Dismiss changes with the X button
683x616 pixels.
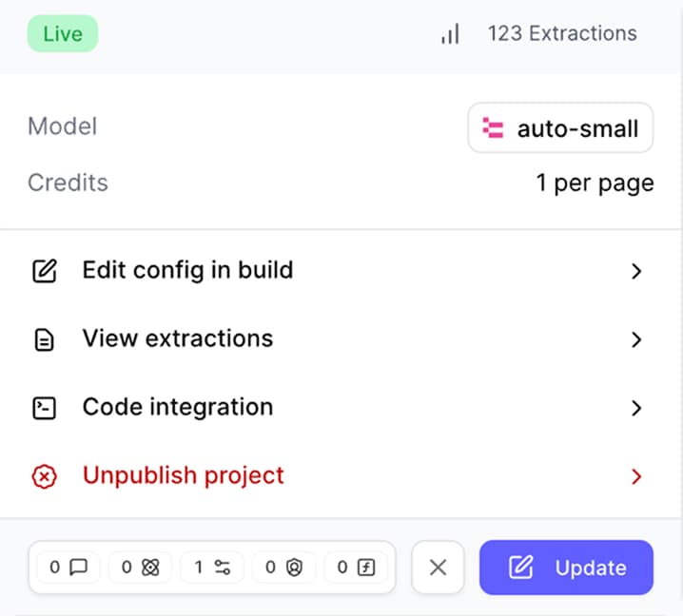(438, 568)
